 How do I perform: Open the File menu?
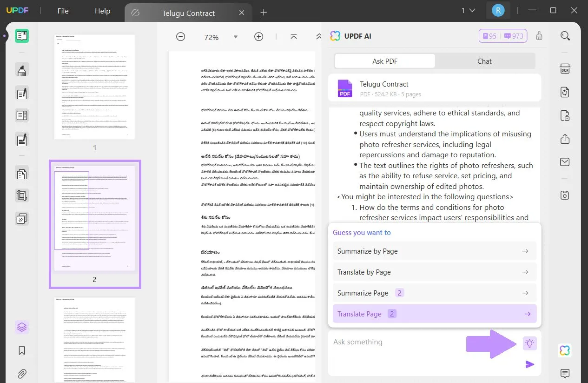point(62,11)
